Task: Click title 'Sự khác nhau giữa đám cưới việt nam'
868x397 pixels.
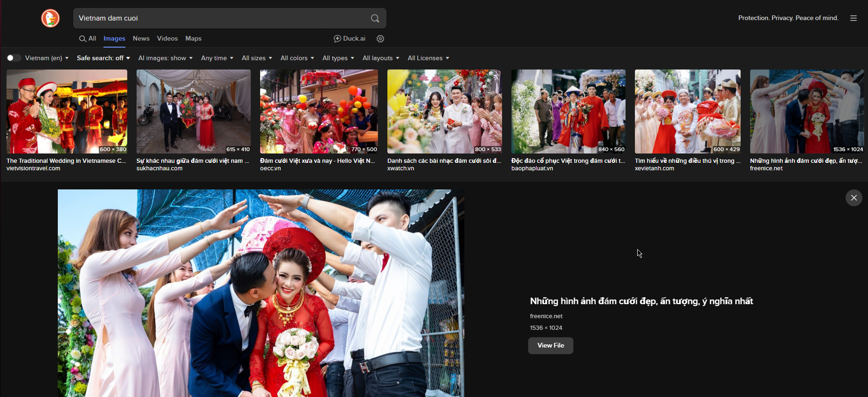Action: [193, 161]
